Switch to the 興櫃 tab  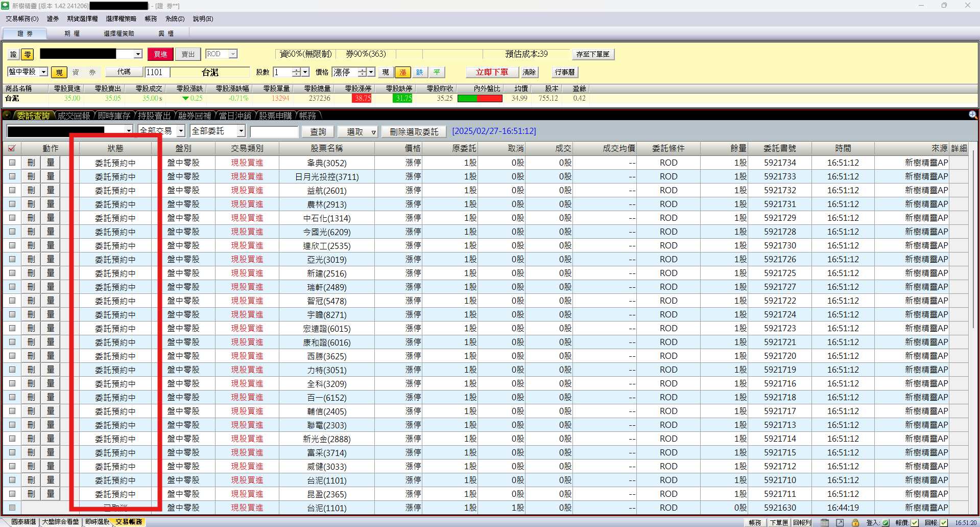tap(165, 34)
